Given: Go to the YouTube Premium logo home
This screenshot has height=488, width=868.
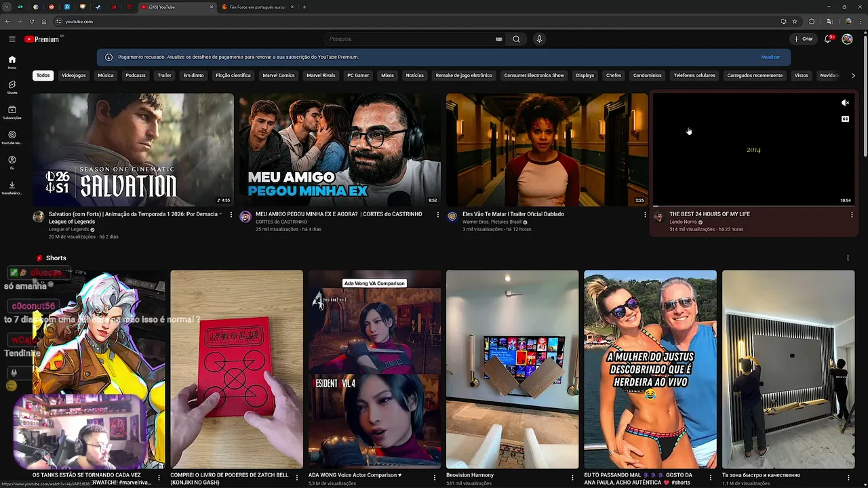Looking at the screenshot, I should (x=43, y=39).
